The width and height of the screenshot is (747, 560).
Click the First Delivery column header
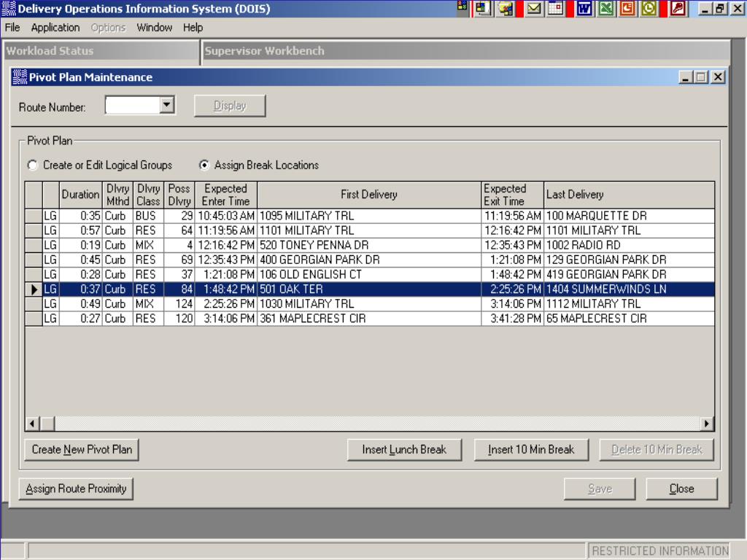[369, 195]
